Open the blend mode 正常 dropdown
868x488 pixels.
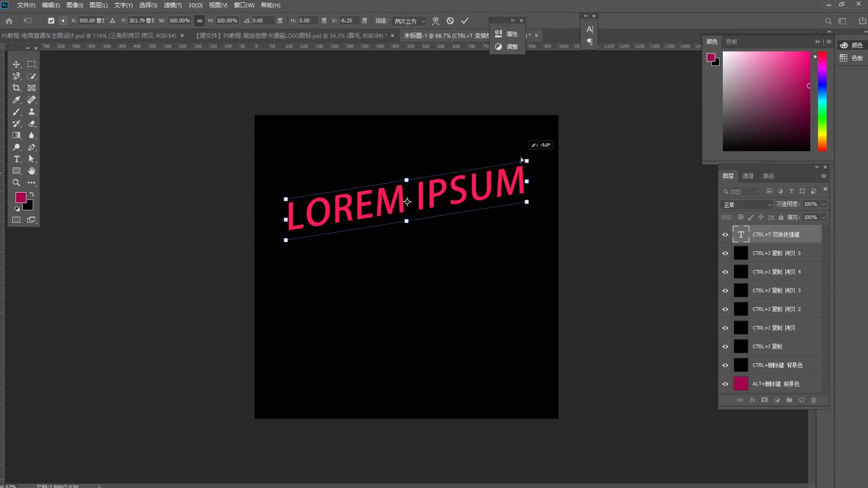(x=746, y=205)
